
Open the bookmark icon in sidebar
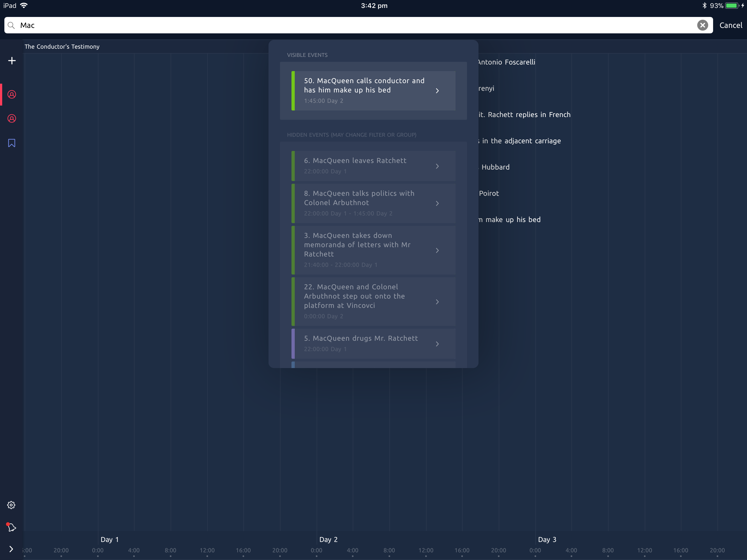(x=12, y=143)
